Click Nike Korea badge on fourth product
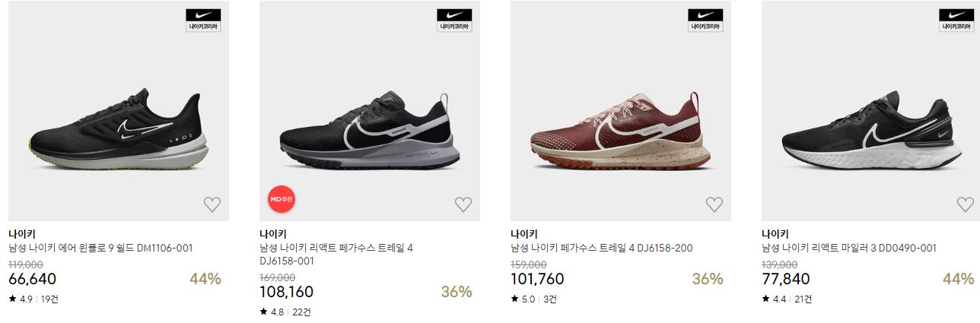Screen dimensions: 980x323 click(x=956, y=20)
